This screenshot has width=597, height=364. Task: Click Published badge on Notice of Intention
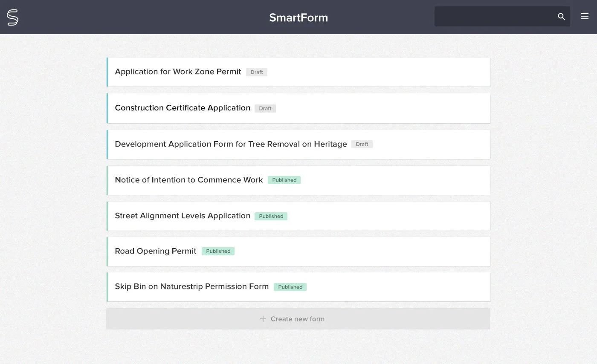284,180
